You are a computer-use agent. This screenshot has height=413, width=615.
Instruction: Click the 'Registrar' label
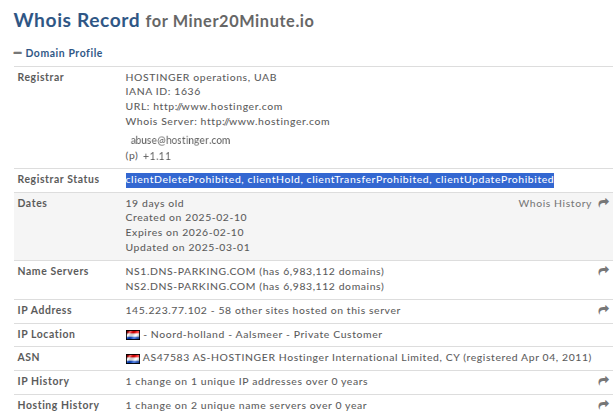(40, 77)
